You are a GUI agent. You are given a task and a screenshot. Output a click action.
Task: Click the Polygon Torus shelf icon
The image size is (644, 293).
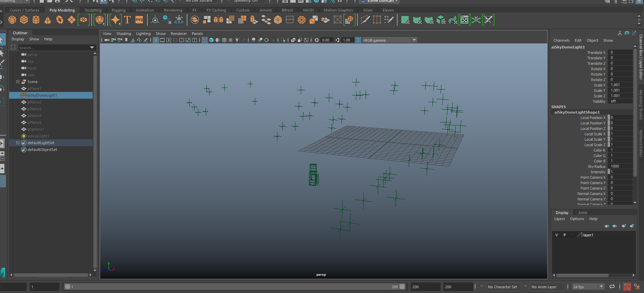tap(60, 20)
